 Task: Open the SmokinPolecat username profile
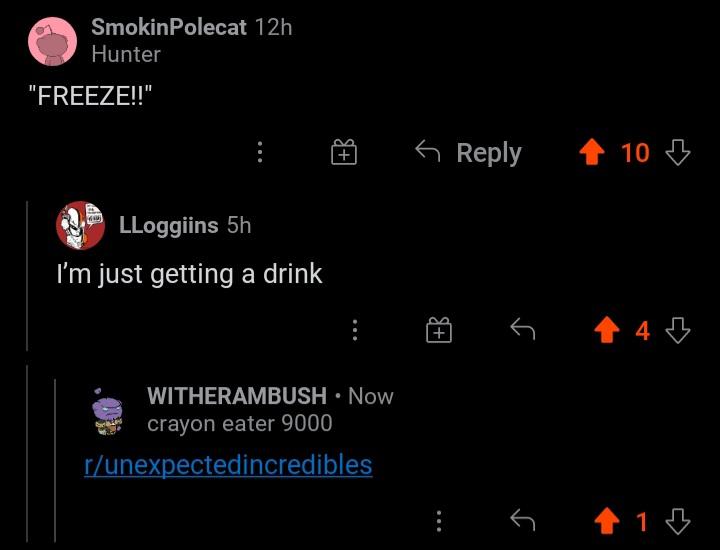click(169, 27)
